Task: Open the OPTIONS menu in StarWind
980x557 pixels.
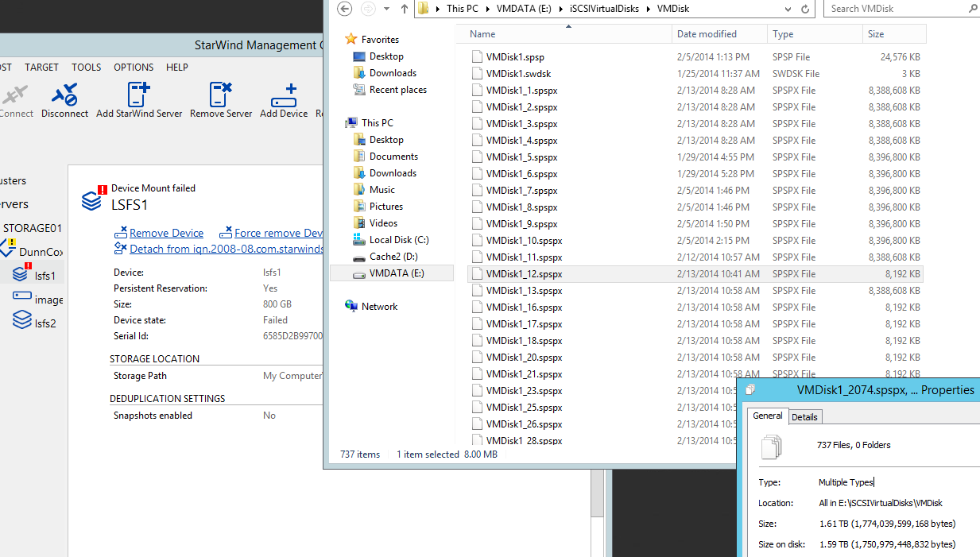Action: 134,68
